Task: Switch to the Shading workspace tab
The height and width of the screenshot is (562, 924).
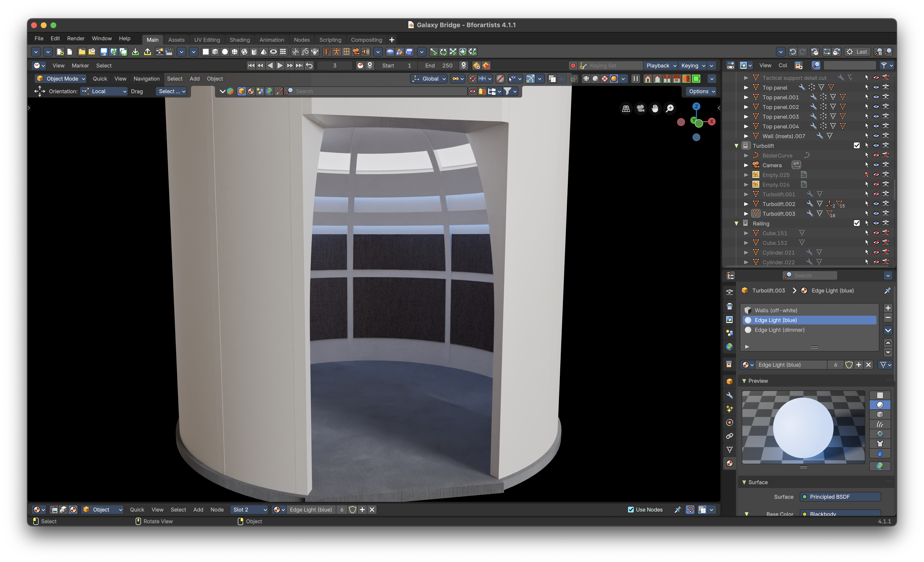Action: [239, 40]
